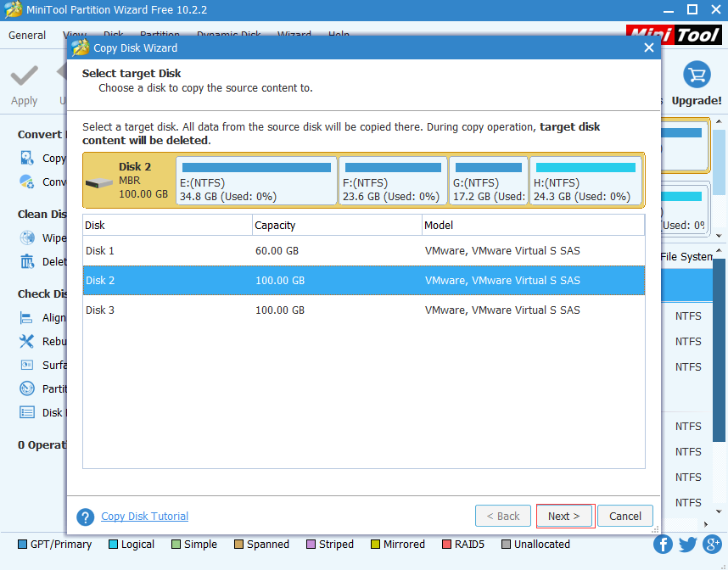Open the Google Plus icon

[712, 545]
